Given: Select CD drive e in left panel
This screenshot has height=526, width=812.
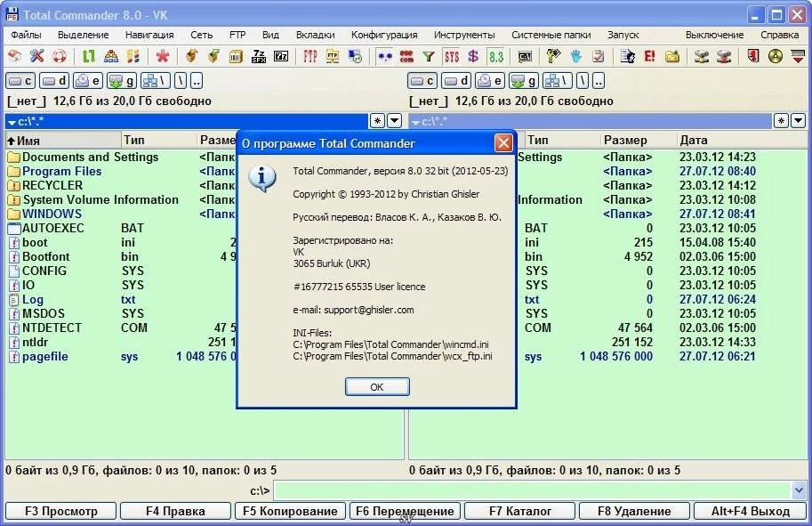Looking at the screenshot, I should [87, 80].
